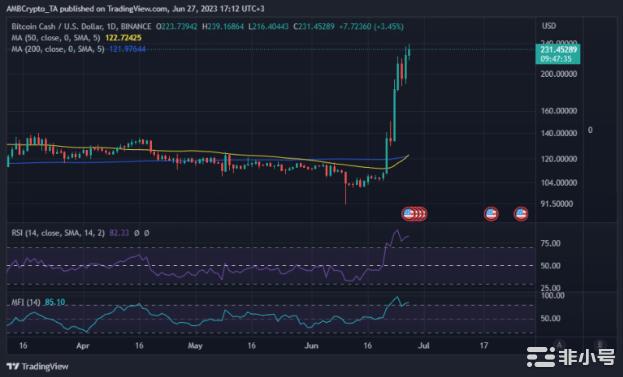
Task: Open the last US flag event marker before the price axis
Action: pyautogui.click(x=521, y=214)
